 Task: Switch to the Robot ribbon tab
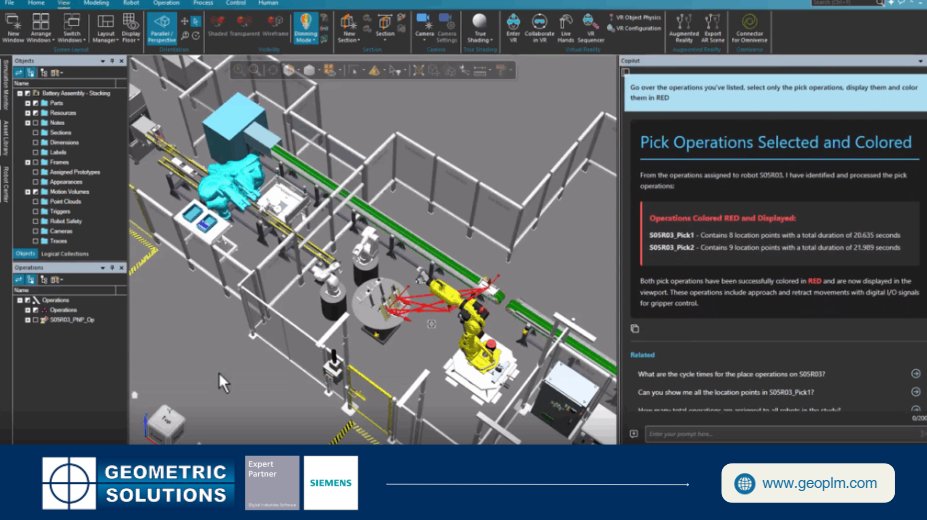coord(131,3)
